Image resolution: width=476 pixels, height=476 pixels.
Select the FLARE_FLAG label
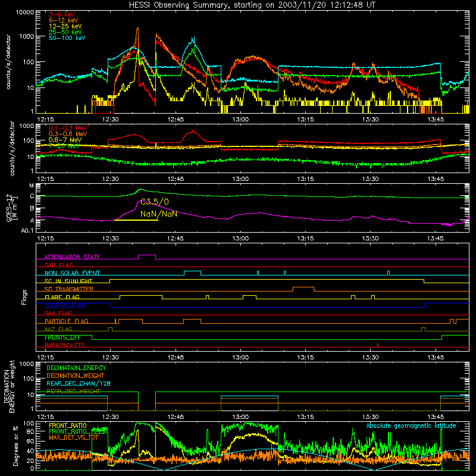click(62, 297)
